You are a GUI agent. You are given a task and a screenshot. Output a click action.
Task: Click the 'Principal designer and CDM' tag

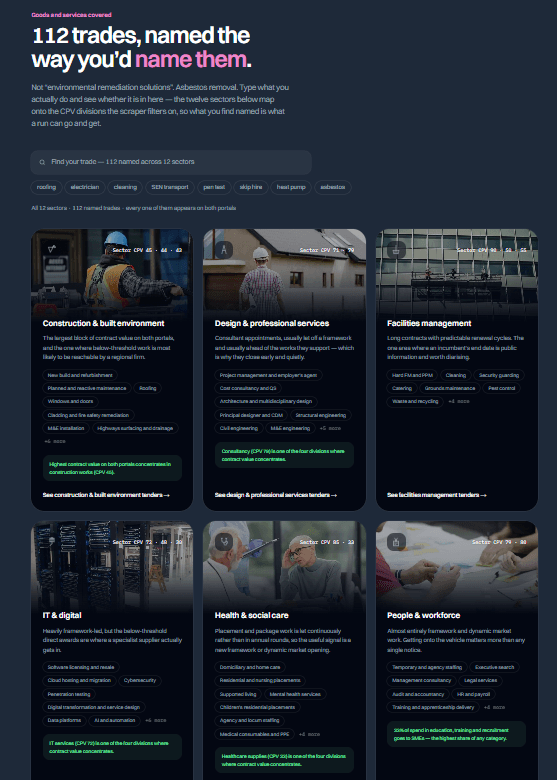point(251,415)
